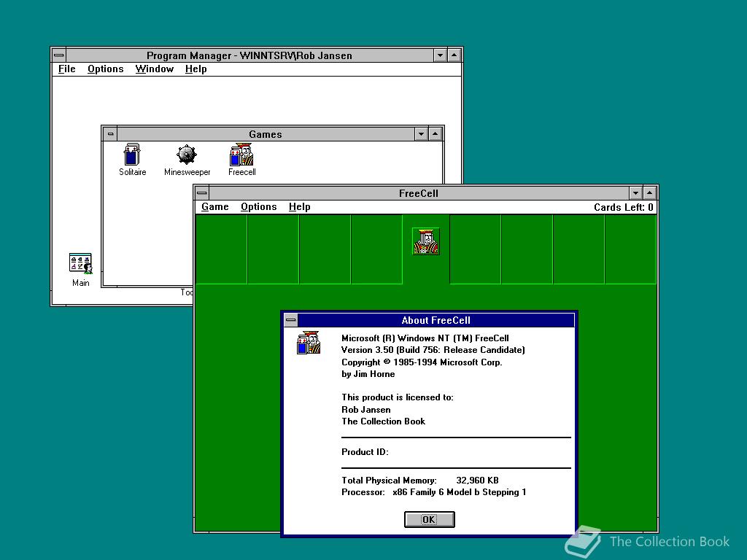Screen dimensions: 747x560
Task: Open FreeCell's Options menu
Action: click(x=258, y=206)
